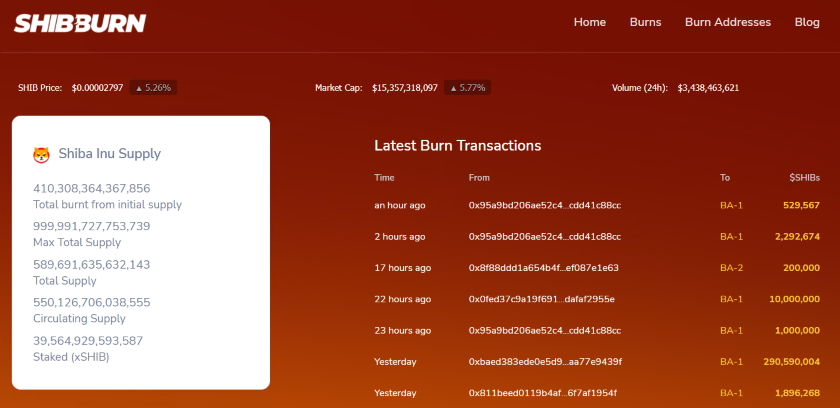The height and width of the screenshot is (408, 840).
Task: Open address 0x8f88ddd1a654b4f...ef087e1e63
Action: (x=543, y=268)
